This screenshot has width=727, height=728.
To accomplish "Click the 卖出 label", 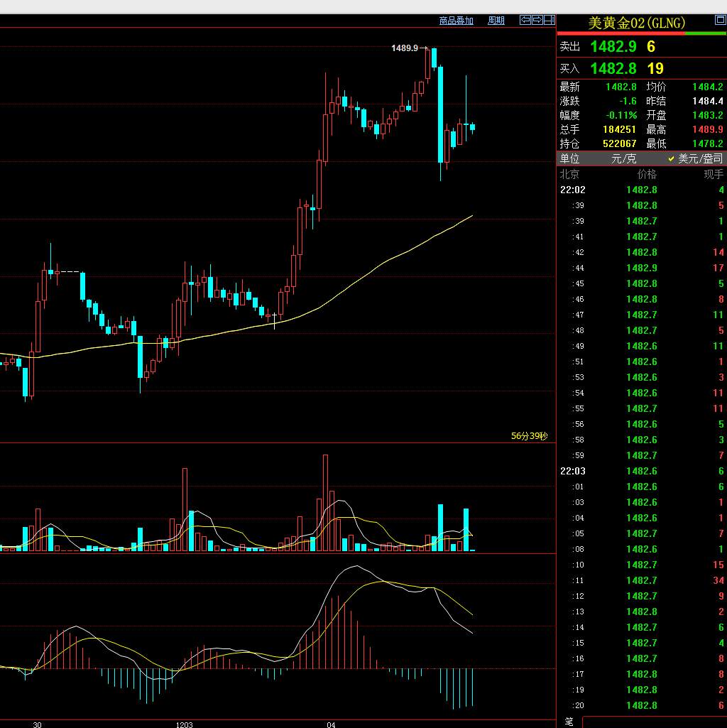I will click(x=569, y=46).
